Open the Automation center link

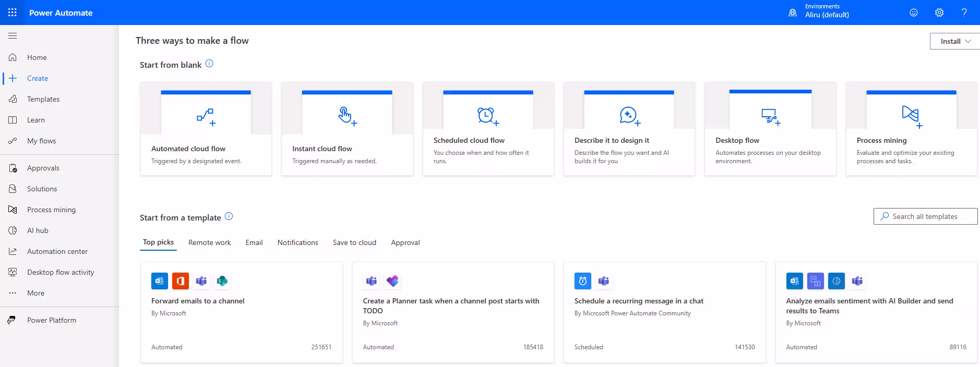(x=57, y=251)
